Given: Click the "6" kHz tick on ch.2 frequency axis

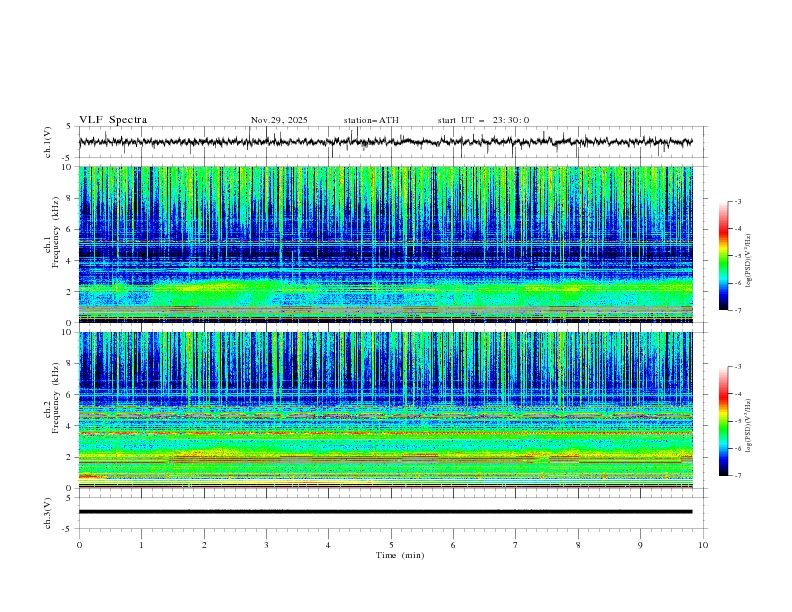Looking at the screenshot, I should click(x=71, y=395).
